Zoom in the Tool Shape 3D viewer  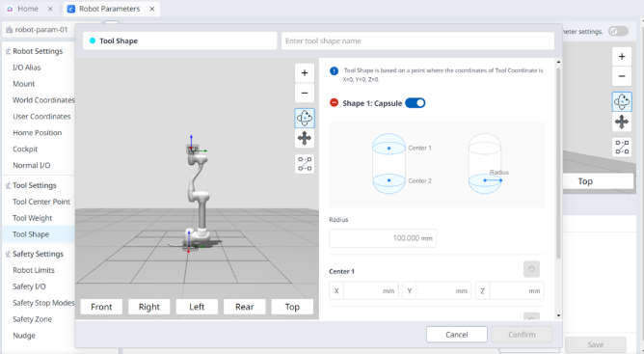pyautogui.click(x=305, y=72)
